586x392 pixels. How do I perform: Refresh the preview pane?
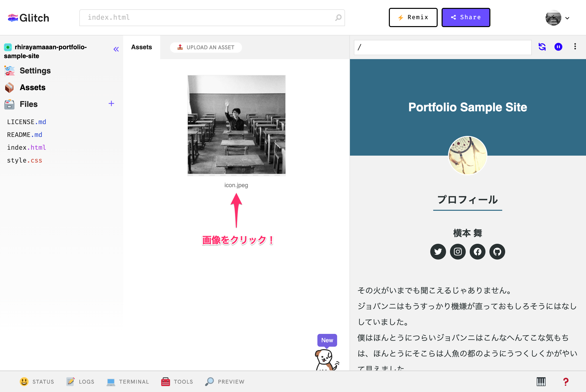[x=542, y=47]
